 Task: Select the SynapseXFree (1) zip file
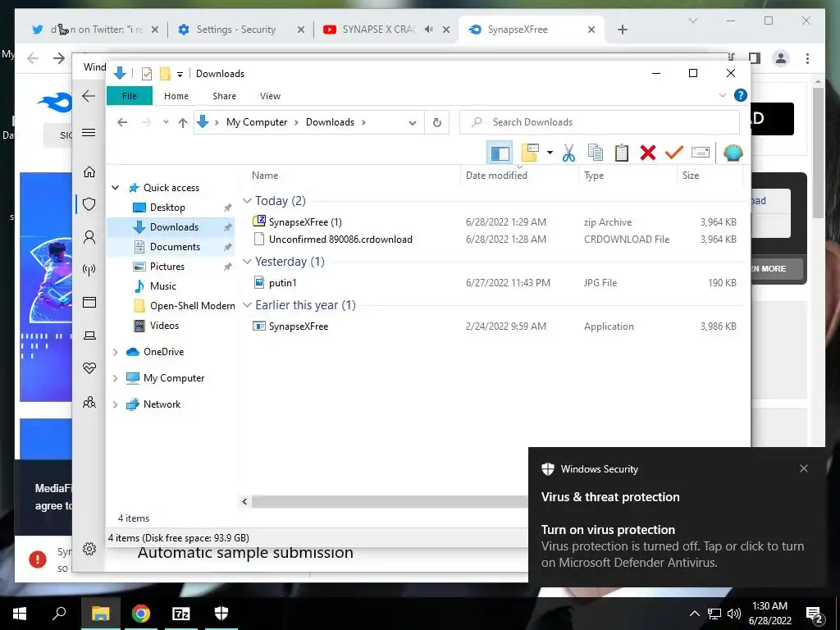[x=305, y=222]
